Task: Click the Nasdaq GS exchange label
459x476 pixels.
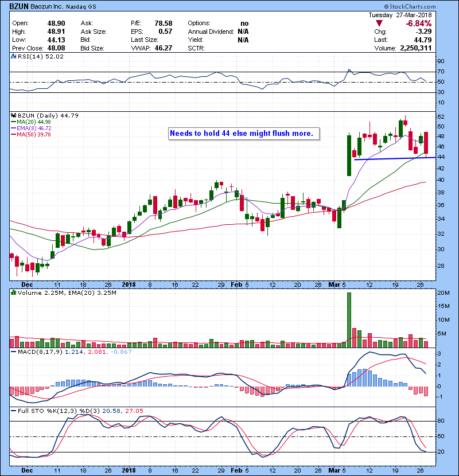Action: point(81,6)
